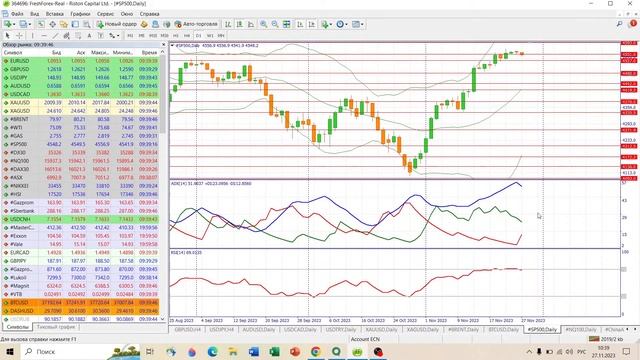Image resolution: width=640 pixels, height=360 pixels.
Task: Open the Data Window crosshair icon
Action: pos(53,24)
